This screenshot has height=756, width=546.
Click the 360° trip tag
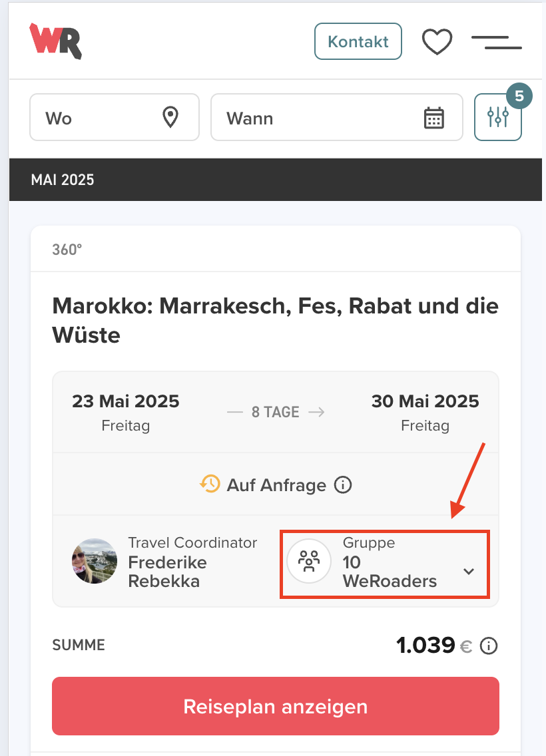pos(67,250)
